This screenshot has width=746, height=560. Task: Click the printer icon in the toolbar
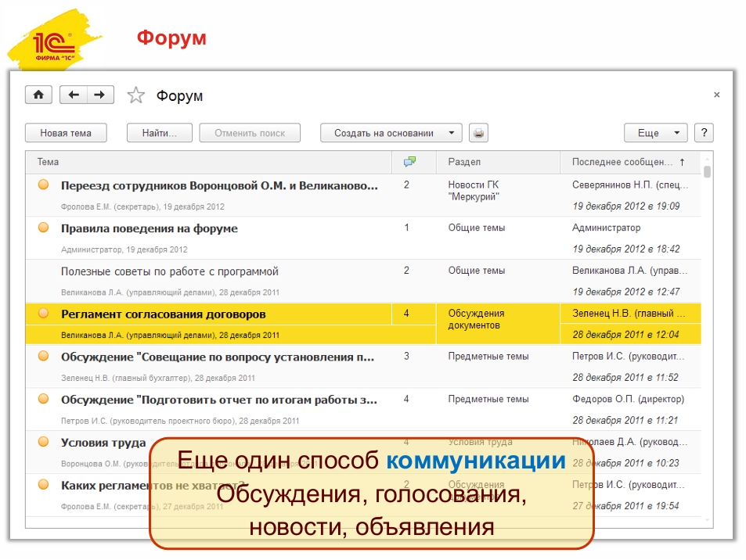[x=478, y=133]
